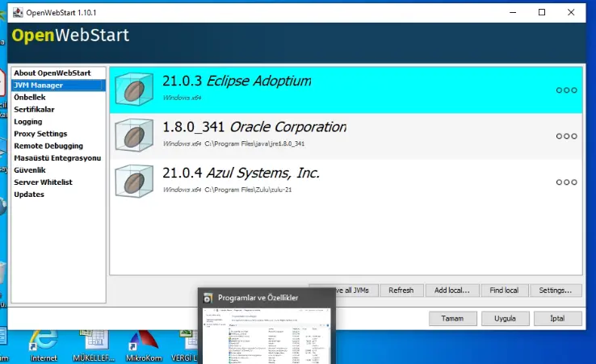
Task: Click the Find local button
Action: (504, 291)
